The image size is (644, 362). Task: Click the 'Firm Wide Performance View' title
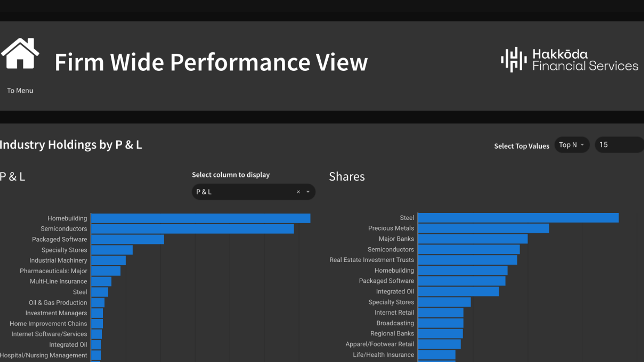pyautogui.click(x=211, y=62)
